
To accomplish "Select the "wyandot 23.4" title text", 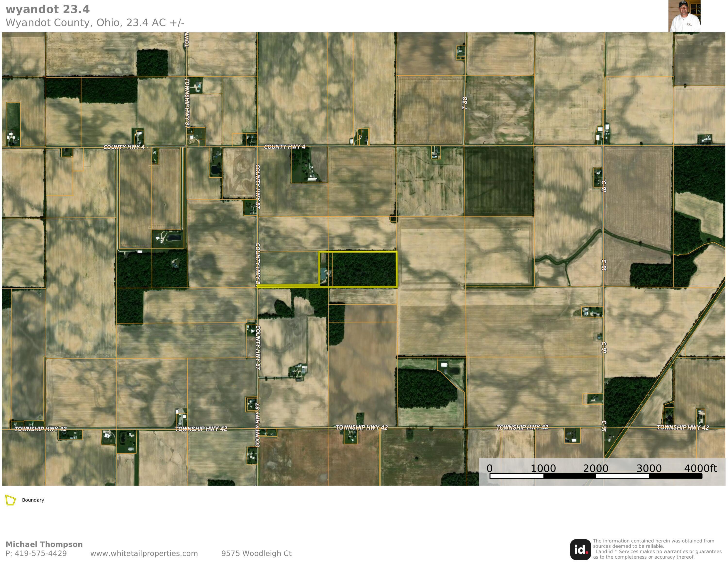I will [48, 9].
